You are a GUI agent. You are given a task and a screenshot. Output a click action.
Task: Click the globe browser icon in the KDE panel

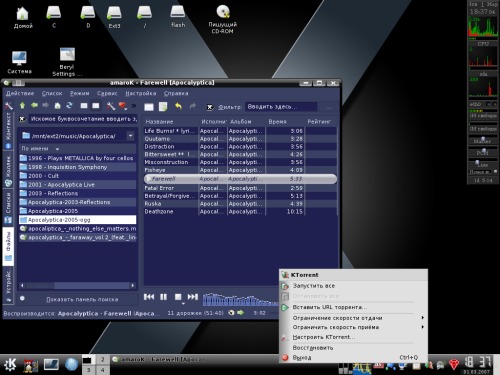point(71,364)
